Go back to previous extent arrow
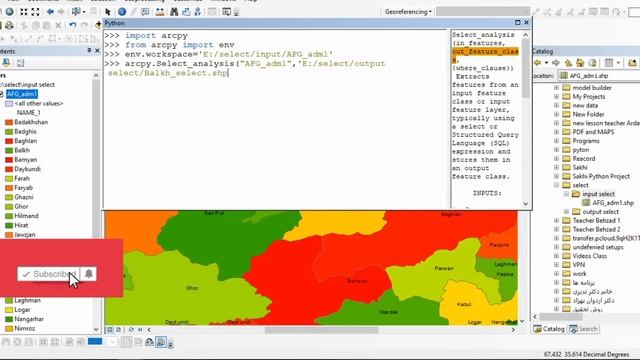The width and height of the screenshot is (640, 360). [x=50, y=12]
